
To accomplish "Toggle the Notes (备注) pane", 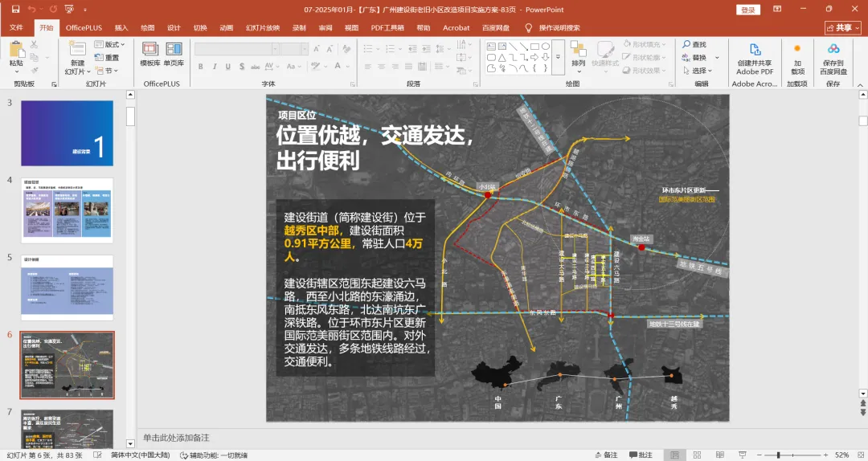I will 606,455.
